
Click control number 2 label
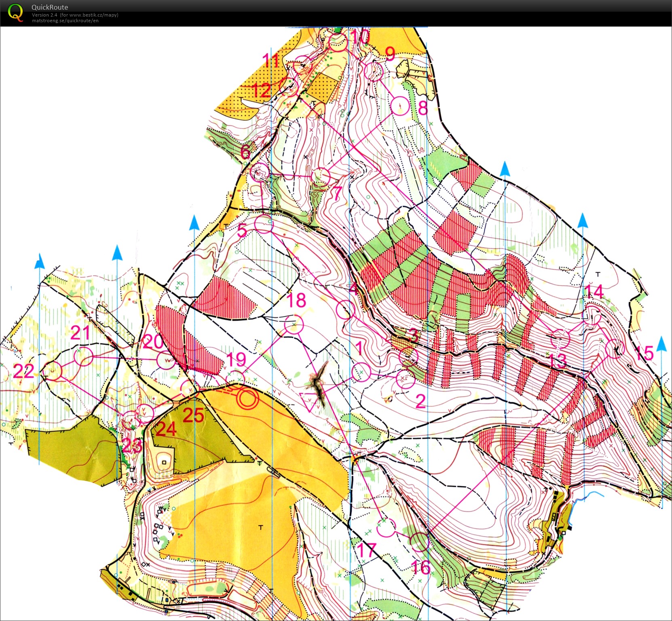click(x=421, y=401)
